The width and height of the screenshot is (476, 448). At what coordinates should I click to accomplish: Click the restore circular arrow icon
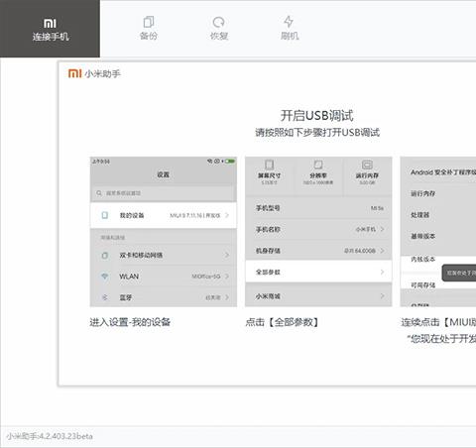tap(218, 22)
